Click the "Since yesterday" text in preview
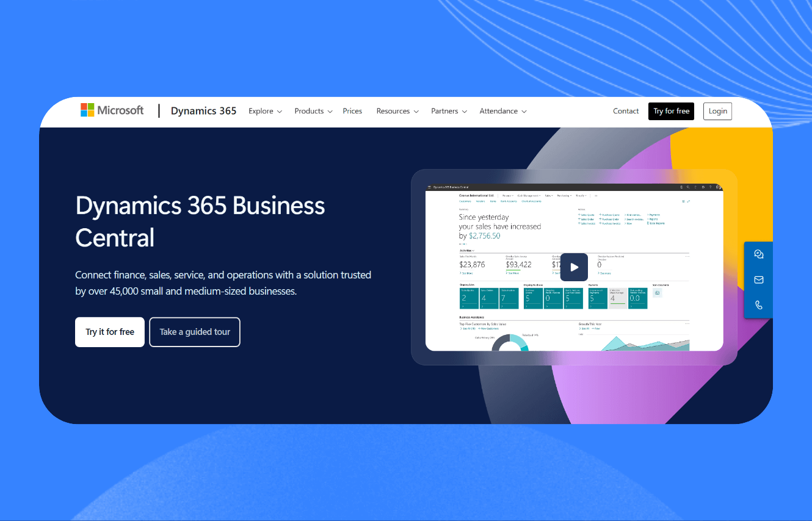 (484, 217)
